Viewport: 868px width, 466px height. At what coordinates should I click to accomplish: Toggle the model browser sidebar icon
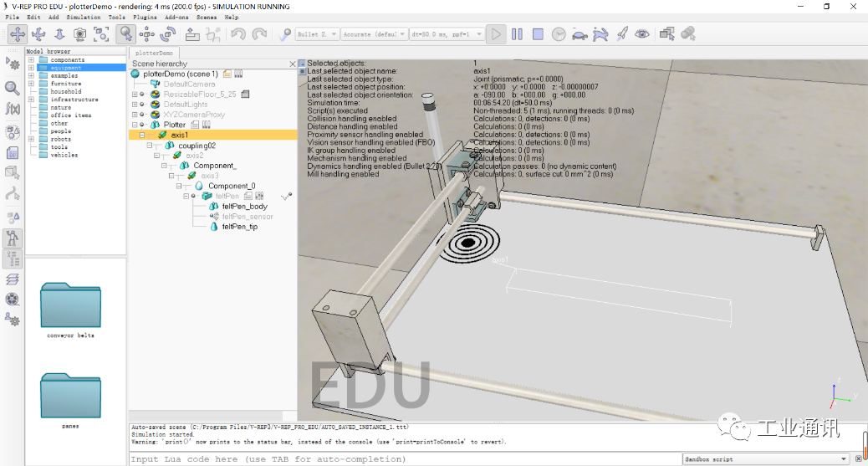point(13,238)
